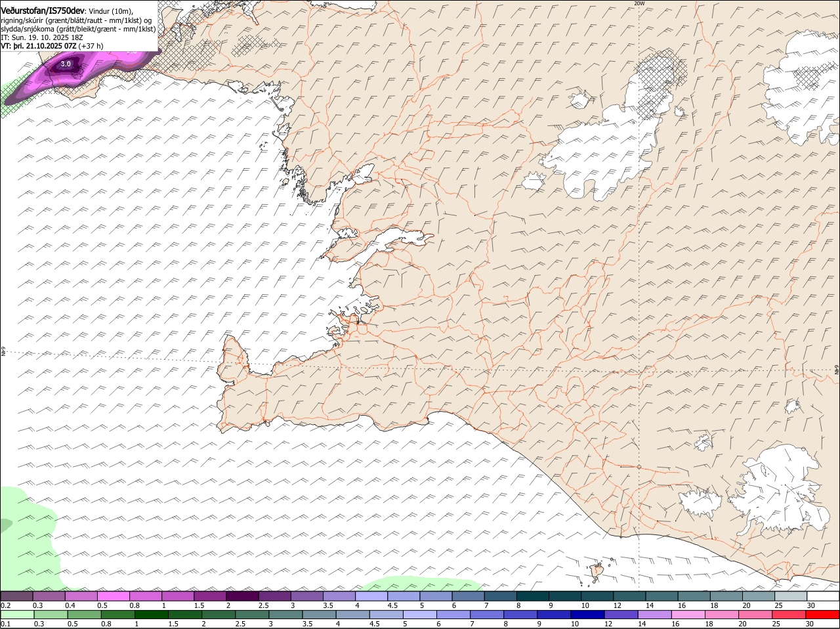Click the small island off the south coast
The width and height of the screenshot is (840, 629).
(x=597, y=571)
